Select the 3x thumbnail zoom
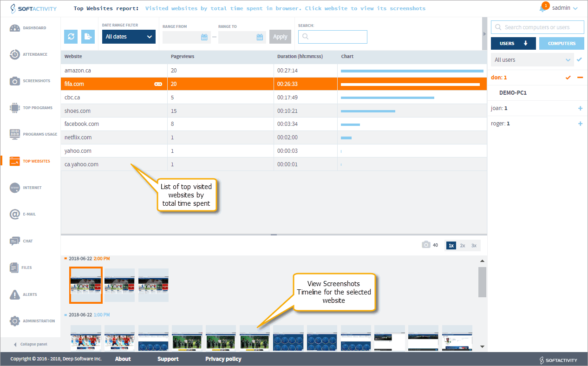588x366 pixels. click(474, 246)
